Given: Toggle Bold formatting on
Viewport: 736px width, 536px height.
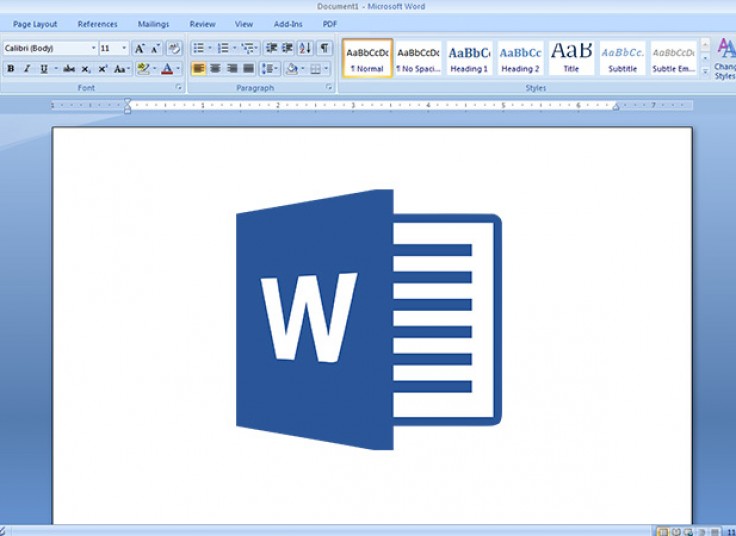Looking at the screenshot, I should click(10, 69).
